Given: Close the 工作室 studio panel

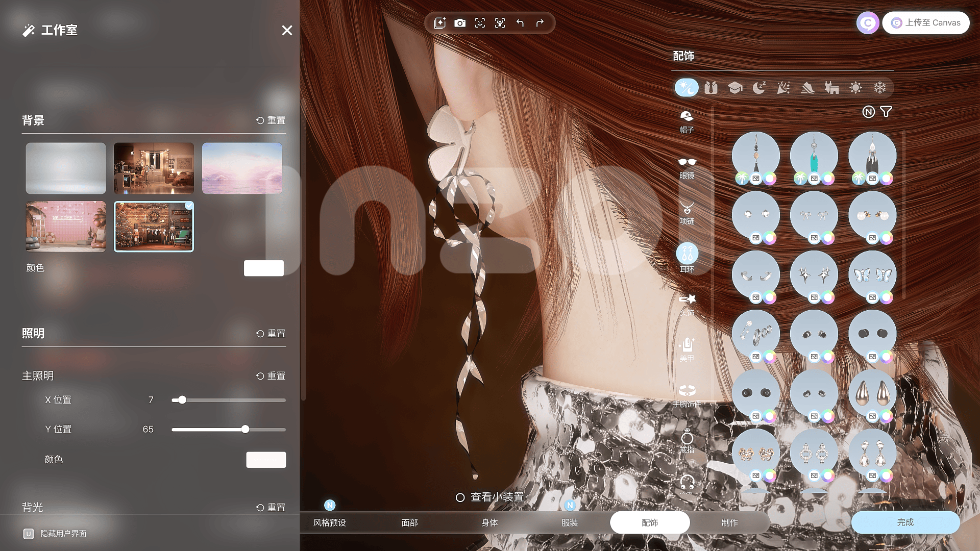Looking at the screenshot, I should pos(287,31).
